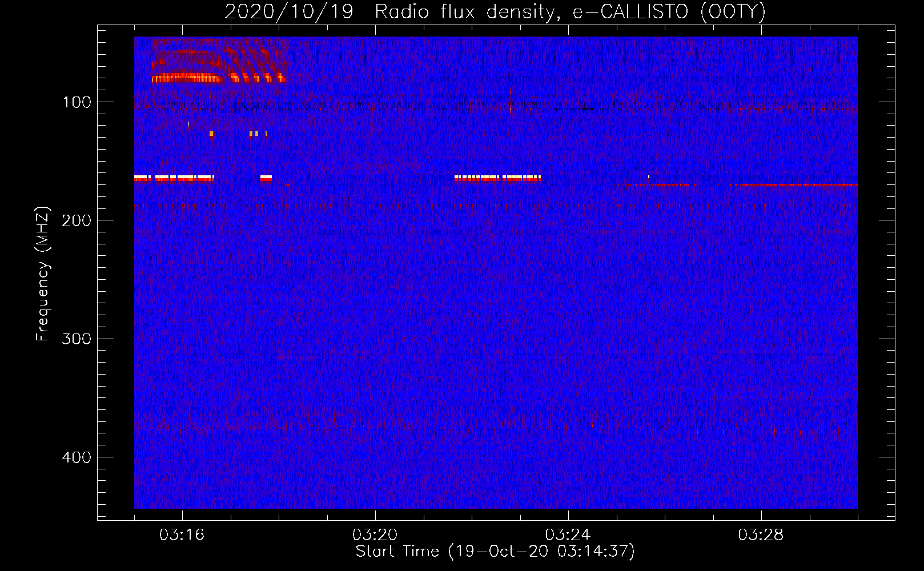Click the 03:16 time axis label
This screenshot has height=571, width=924.
click(182, 535)
